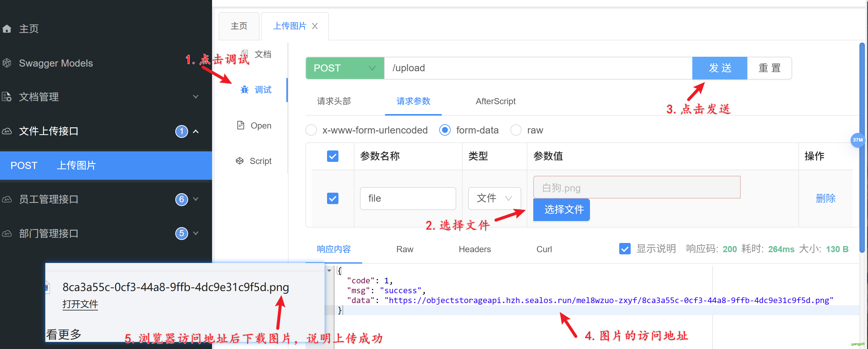The image size is (868, 349).
Task: Switch to the Raw response tab
Action: click(405, 249)
